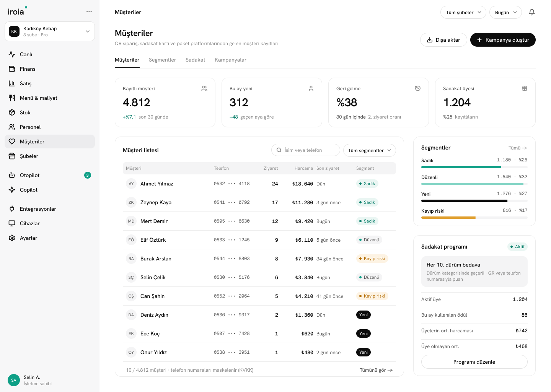
Task: Click the Finans wallet icon
Action: click(12, 69)
